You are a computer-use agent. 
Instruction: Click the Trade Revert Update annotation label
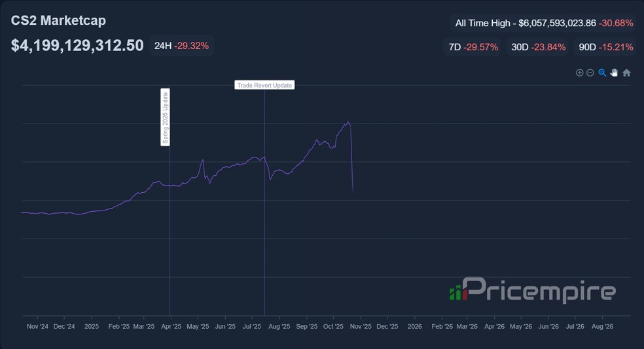264,85
